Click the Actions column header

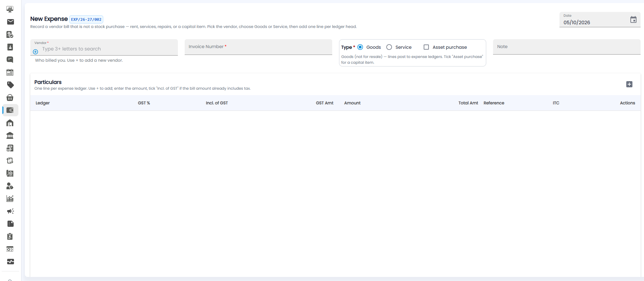[627, 103]
